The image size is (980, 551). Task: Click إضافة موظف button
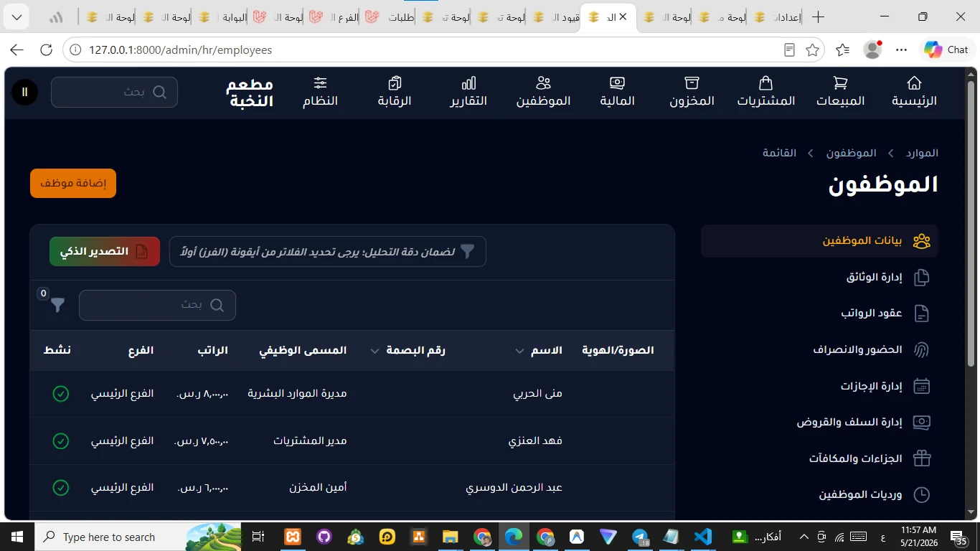click(x=73, y=184)
